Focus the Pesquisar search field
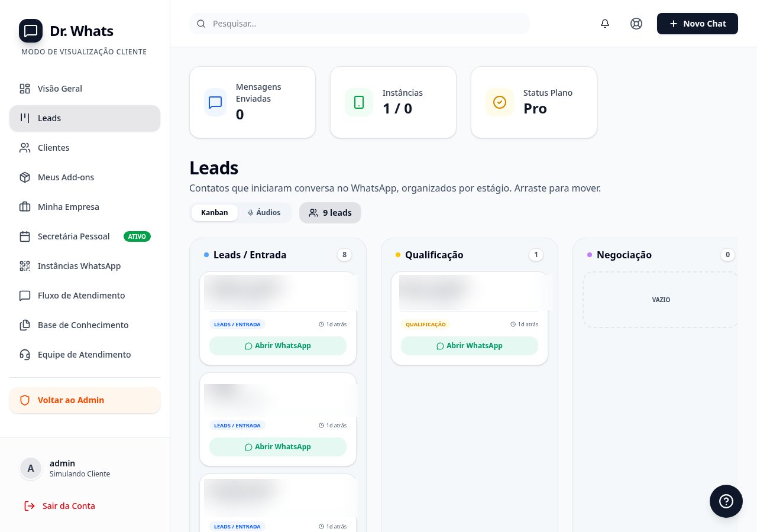 pyautogui.click(x=360, y=24)
